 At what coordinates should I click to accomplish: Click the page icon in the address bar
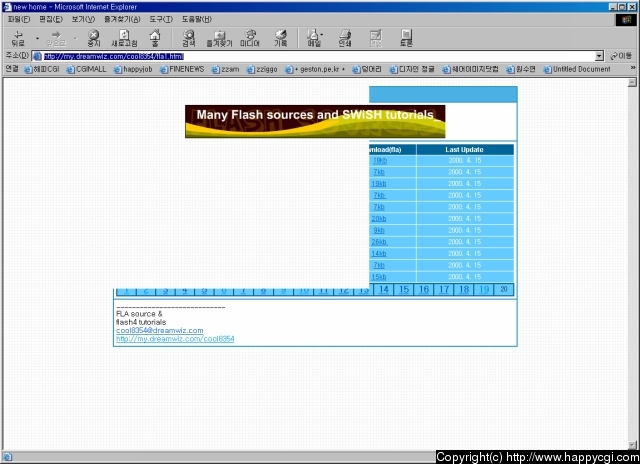[x=37, y=56]
